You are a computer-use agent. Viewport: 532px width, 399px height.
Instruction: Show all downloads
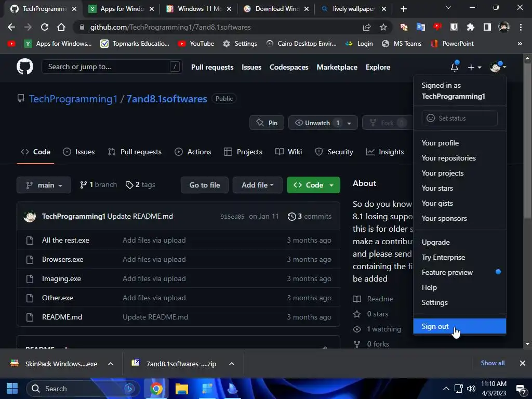(493, 363)
